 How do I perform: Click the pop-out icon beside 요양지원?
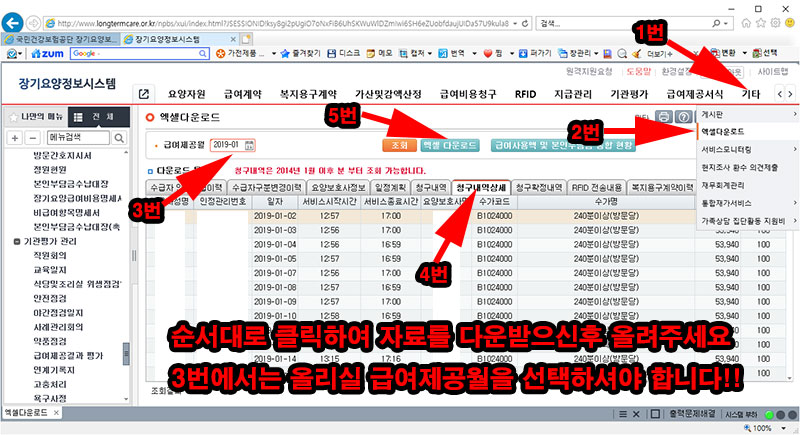tap(143, 94)
